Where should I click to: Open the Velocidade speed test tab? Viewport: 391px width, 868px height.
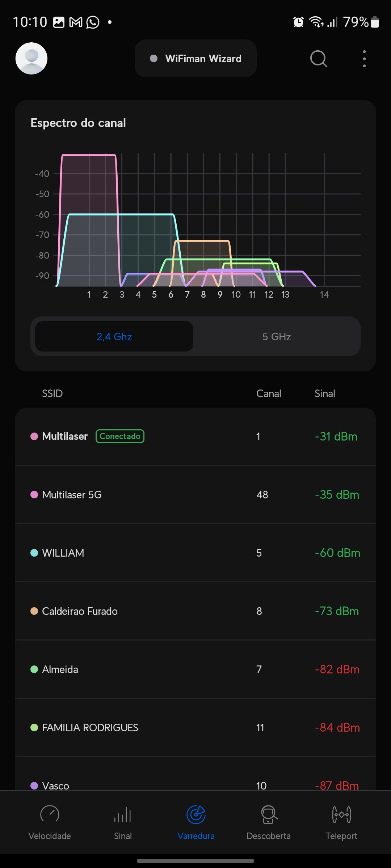point(50,822)
